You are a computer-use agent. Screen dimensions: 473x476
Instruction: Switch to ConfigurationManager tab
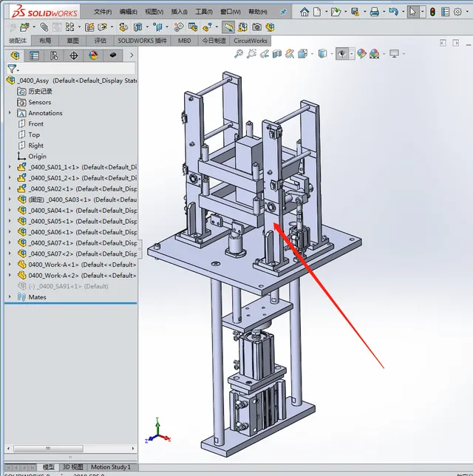pyautogui.click(x=54, y=55)
